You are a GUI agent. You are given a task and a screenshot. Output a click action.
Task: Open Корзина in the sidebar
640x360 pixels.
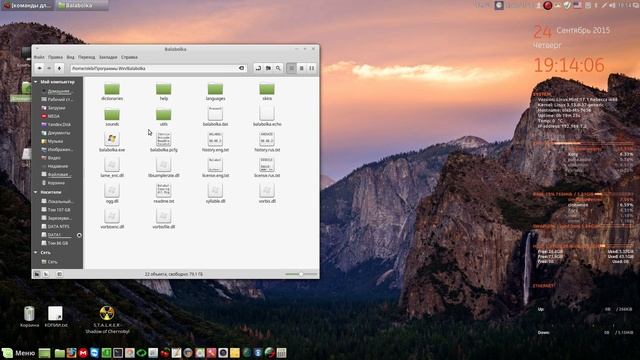[x=57, y=183]
